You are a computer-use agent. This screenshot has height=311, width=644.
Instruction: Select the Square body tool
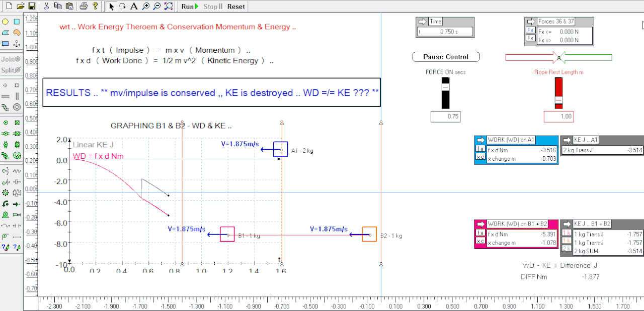point(17,22)
